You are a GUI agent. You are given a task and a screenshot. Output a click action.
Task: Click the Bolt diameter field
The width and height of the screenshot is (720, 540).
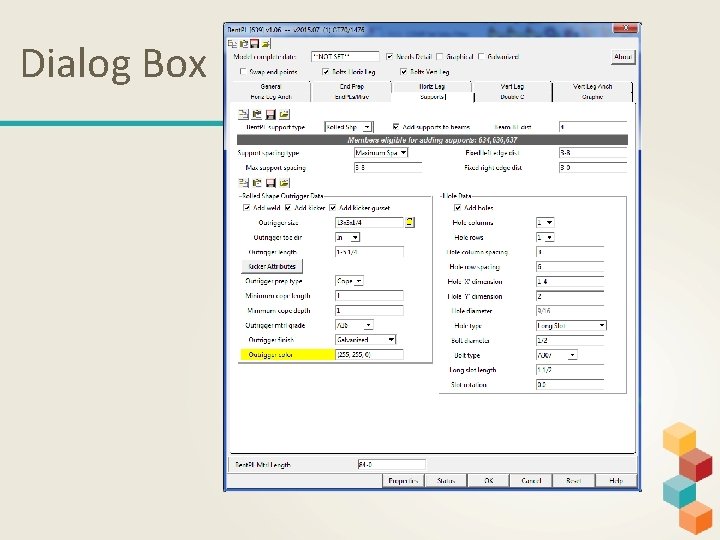[x=570, y=340]
